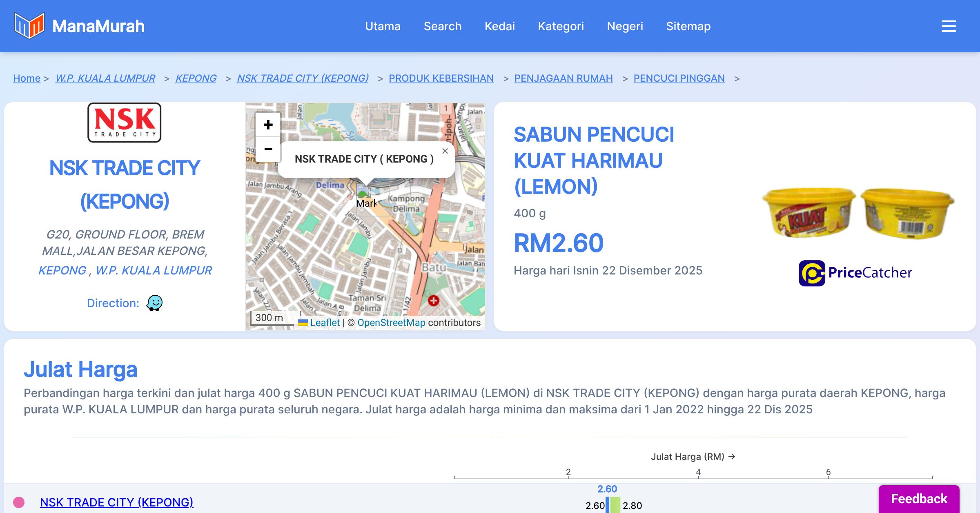This screenshot has width=980, height=513.
Task: Open the Kedai menu item
Action: (x=499, y=26)
